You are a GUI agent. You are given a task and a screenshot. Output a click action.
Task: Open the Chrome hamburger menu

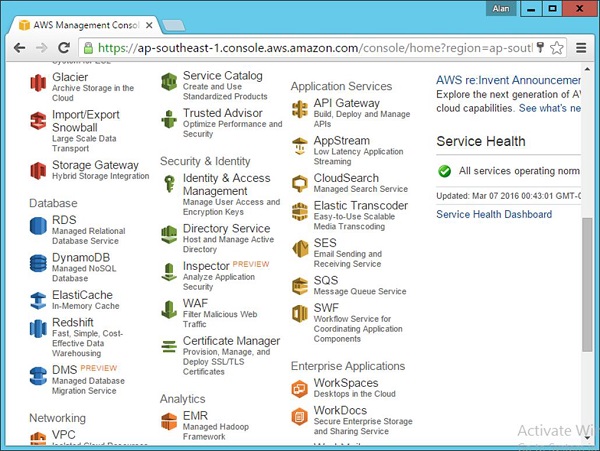(x=581, y=48)
